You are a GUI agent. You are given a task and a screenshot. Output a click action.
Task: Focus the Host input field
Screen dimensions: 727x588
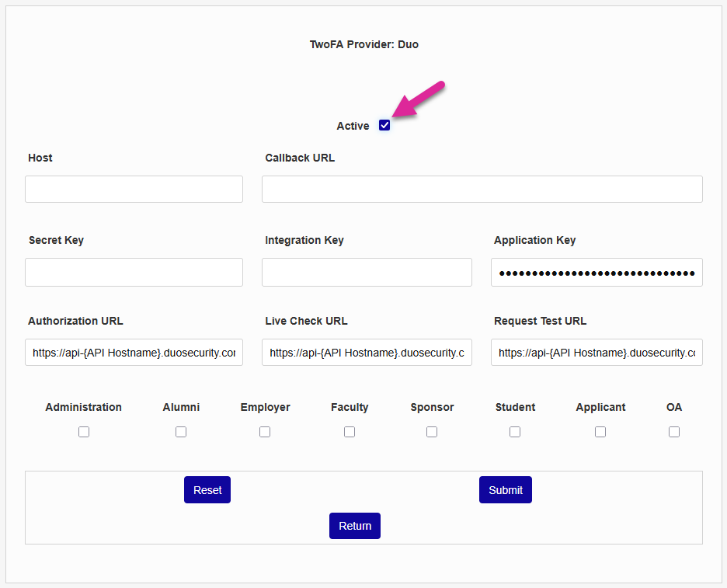click(x=134, y=190)
